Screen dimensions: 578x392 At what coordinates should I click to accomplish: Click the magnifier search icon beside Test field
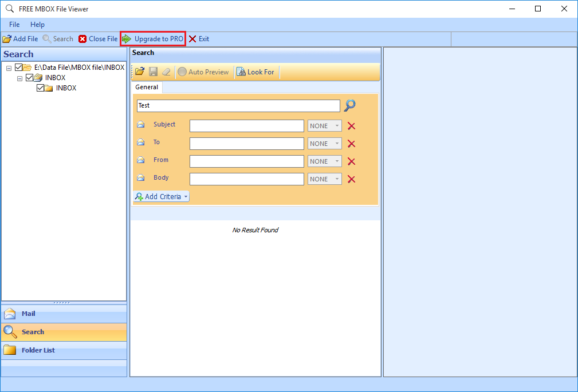(x=349, y=105)
